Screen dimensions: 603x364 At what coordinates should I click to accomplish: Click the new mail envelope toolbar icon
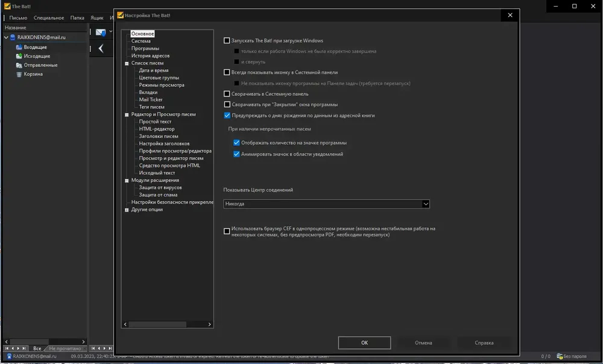tap(101, 33)
